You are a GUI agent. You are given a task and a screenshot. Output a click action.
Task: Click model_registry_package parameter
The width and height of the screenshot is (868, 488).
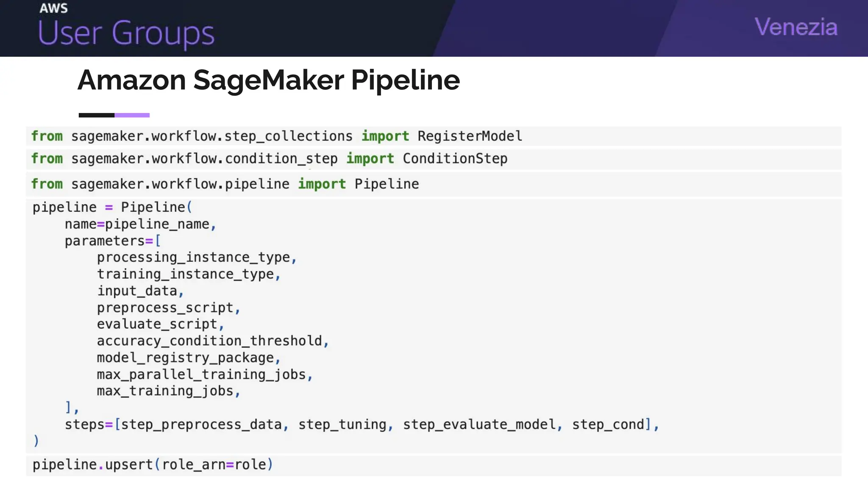click(x=185, y=358)
